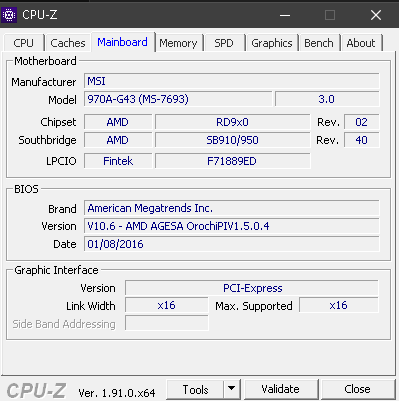Viewport: 399px width, 401px height.
Task: Click the Close button at bottom
Action: tap(357, 389)
